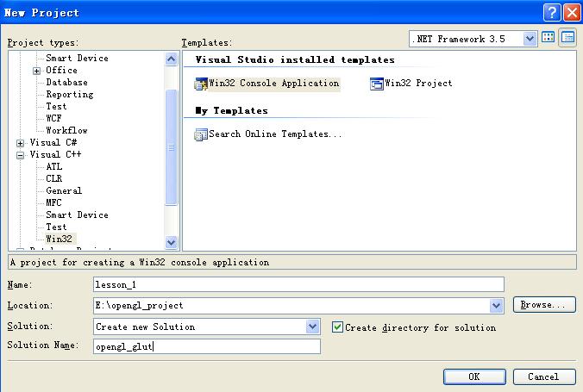
Task: Select the WCF project type
Action: click(53, 119)
